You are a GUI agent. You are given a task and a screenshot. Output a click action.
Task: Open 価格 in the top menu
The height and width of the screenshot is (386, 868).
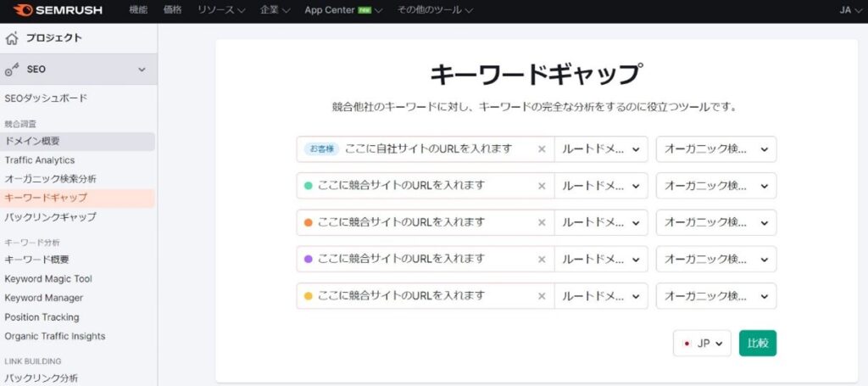pos(172,10)
